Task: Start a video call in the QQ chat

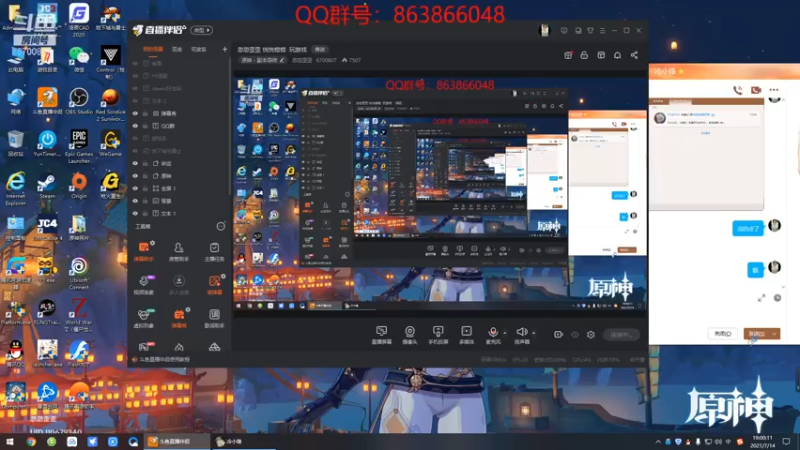Action: pos(756,90)
